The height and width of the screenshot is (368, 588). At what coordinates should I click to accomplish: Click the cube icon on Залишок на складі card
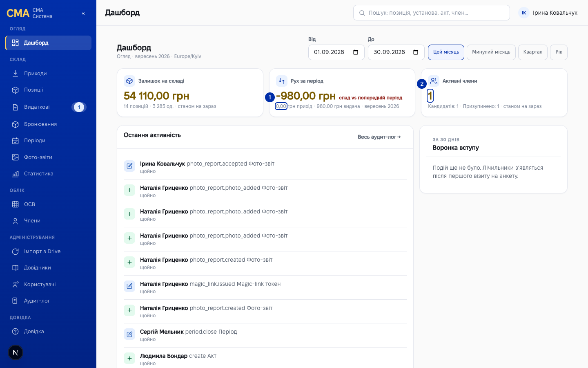129,81
